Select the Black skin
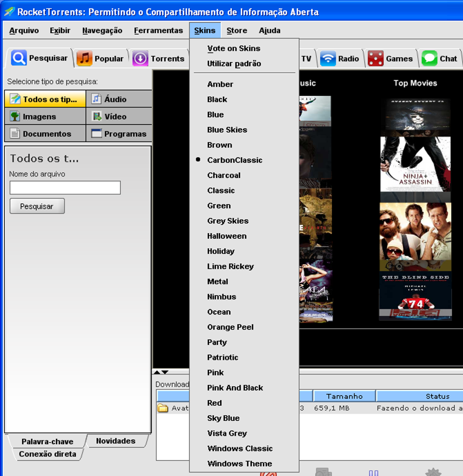Screen dimensions: 463x476 [x=244, y=99]
